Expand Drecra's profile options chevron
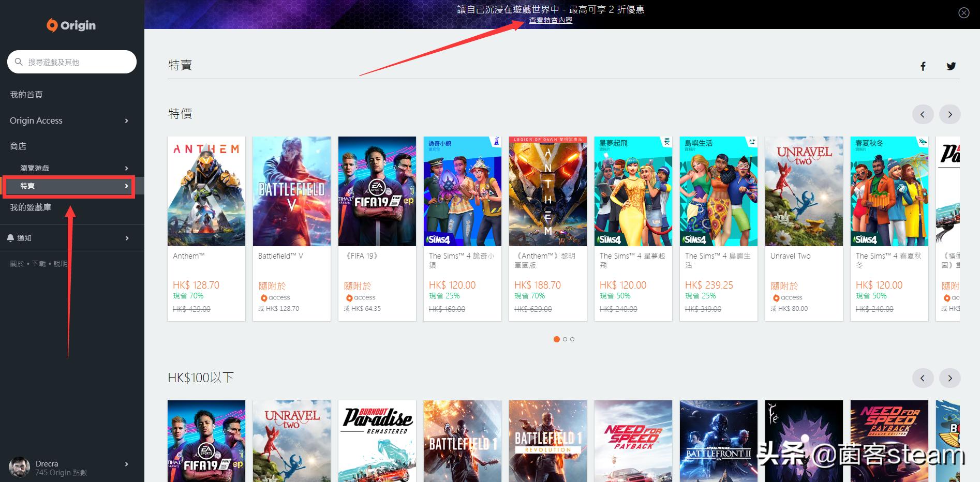Image resolution: width=980 pixels, height=482 pixels. point(126,464)
